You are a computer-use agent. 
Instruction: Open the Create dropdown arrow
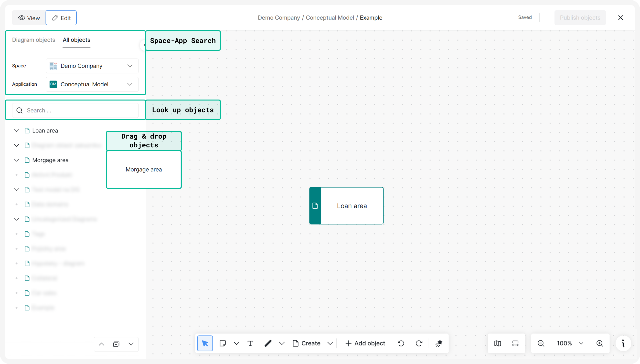pos(330,343)
